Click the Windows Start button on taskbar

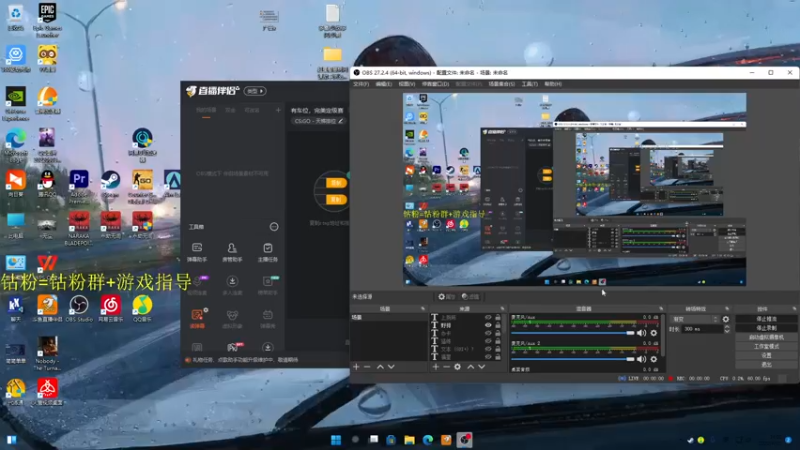[x=336, y=440]
